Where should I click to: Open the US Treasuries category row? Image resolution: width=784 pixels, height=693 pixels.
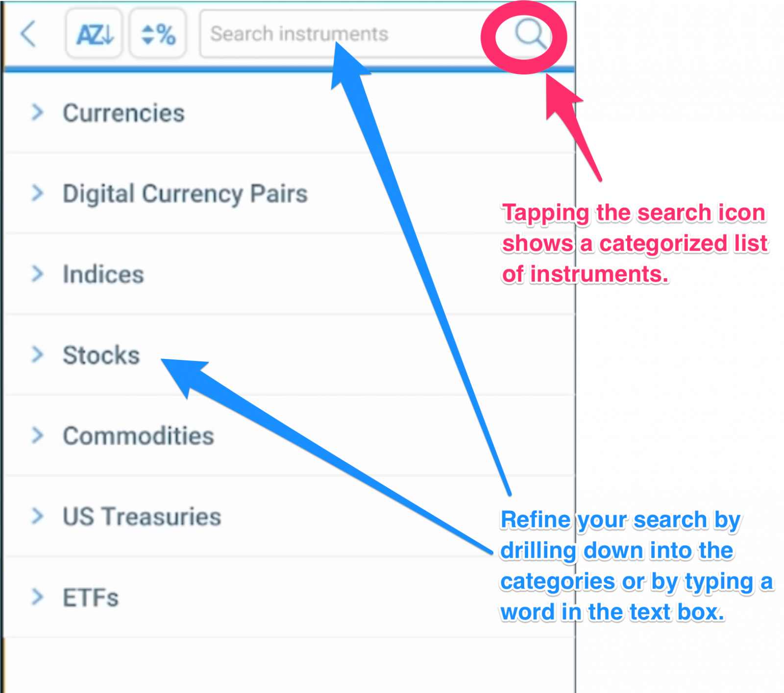(141, 516)
